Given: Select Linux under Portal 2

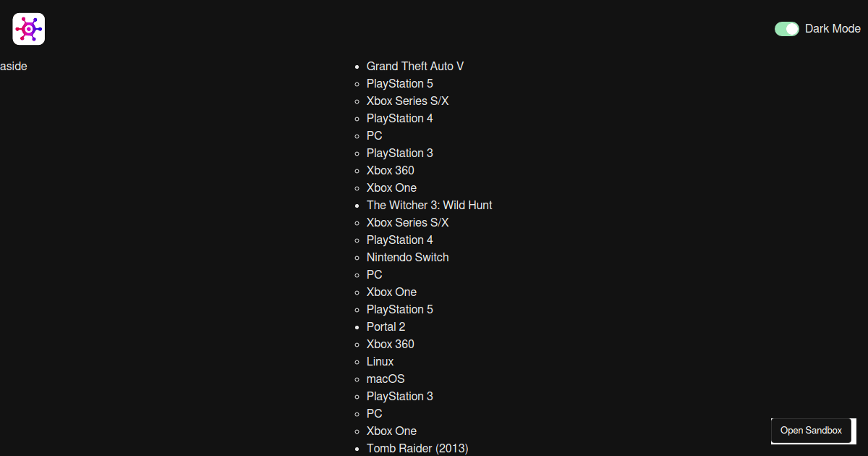Looking at the screenshot, I should click(x=379, y=361).
